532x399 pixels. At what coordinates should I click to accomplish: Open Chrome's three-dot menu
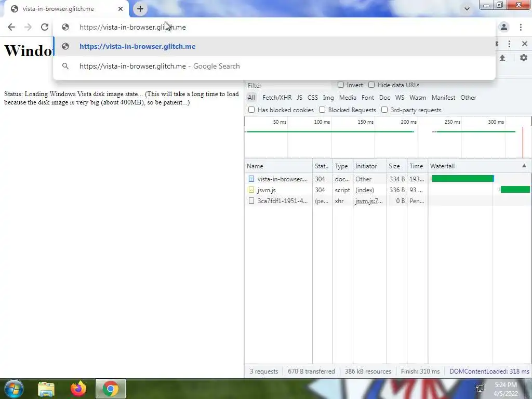[521, 27]
